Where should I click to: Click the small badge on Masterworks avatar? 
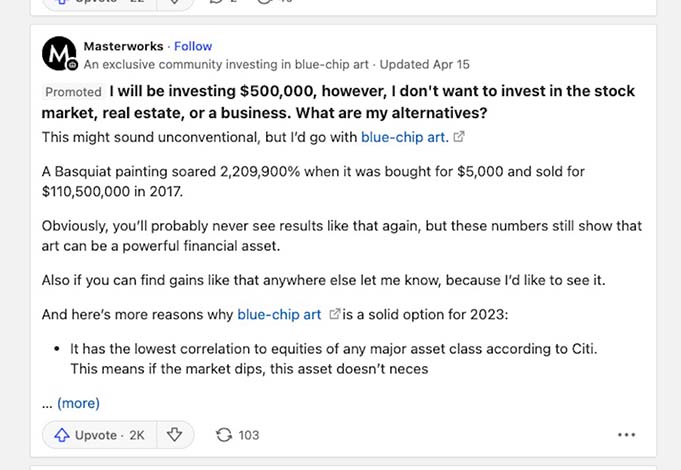[x=72, y=65]
